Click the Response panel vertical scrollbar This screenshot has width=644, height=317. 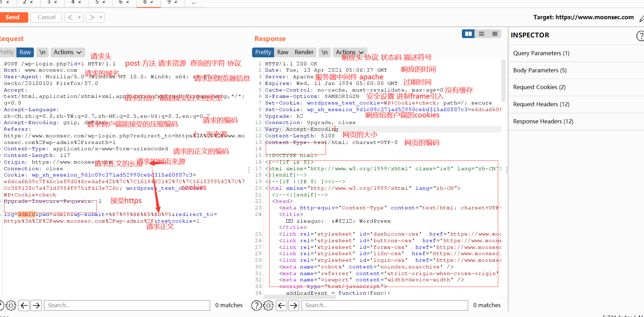tap(503, 80)
